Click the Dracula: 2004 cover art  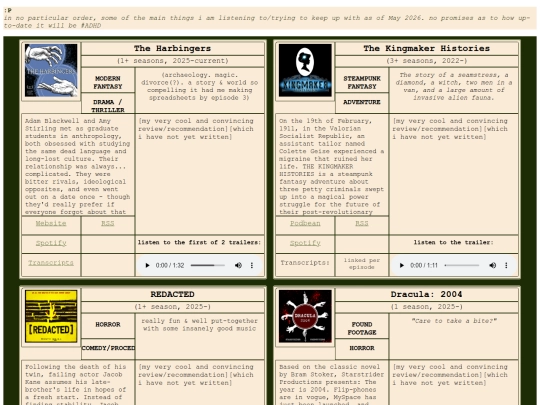305,316
